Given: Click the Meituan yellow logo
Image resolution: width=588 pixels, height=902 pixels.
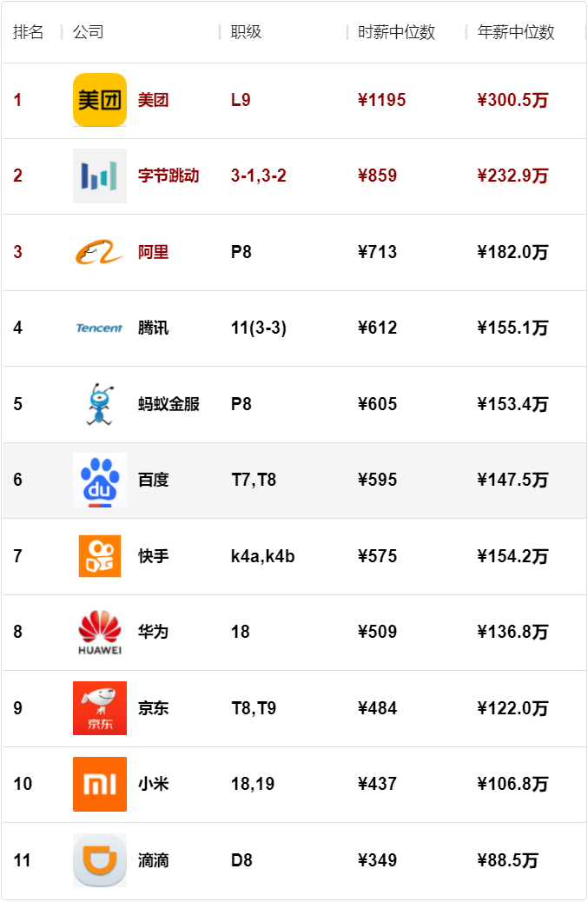Looking at the screenshot, I should (99, 100).
